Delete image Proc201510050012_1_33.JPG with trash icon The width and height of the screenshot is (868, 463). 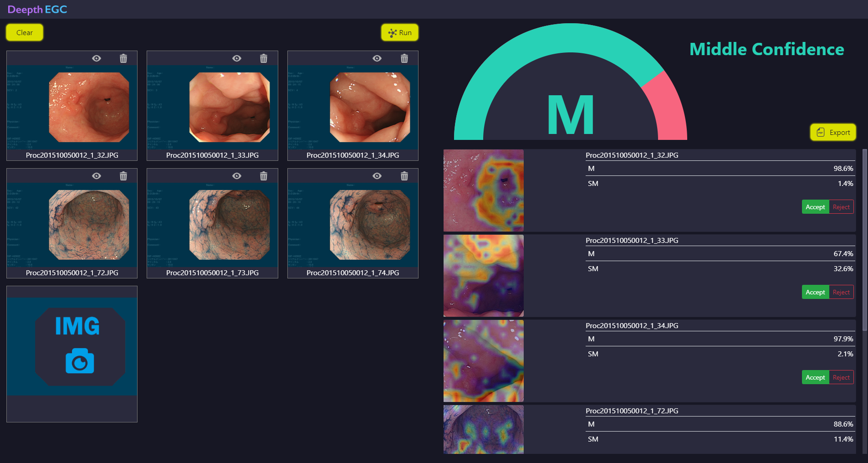(264, 58)
